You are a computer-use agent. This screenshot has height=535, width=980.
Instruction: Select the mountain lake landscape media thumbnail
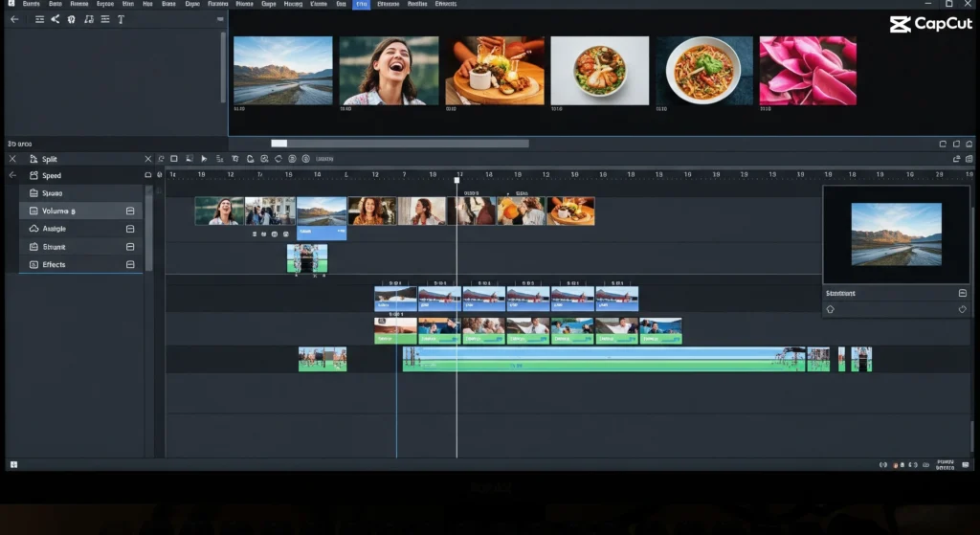pos(283,71)
